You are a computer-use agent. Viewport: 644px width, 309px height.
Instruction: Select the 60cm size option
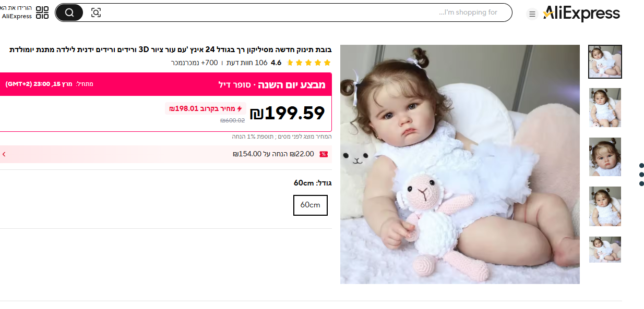[x=311, y=205]
